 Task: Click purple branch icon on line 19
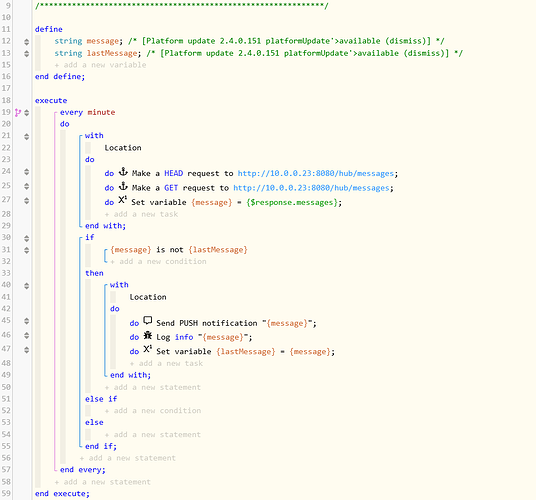18,112
